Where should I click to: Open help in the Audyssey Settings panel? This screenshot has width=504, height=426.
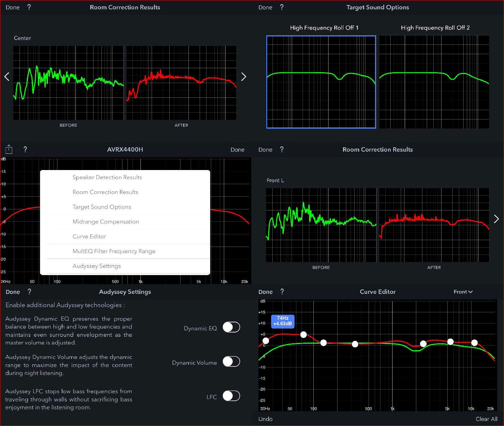29,292
